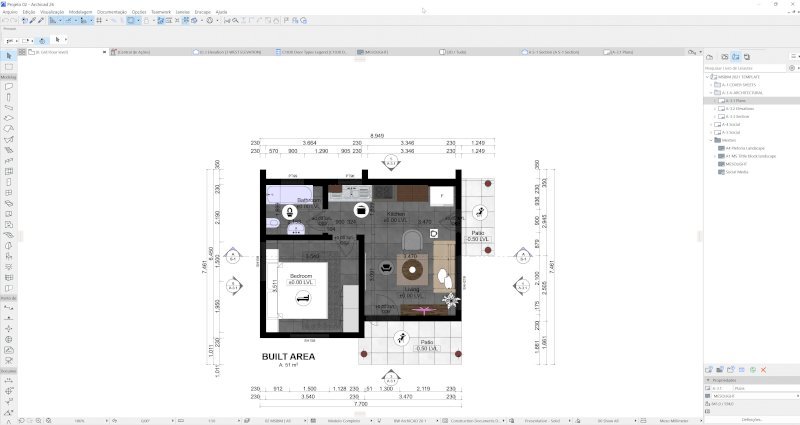800x425 pixels.
Task: Toggle the Layout Book view in Navigator
Action: point(736,57)
